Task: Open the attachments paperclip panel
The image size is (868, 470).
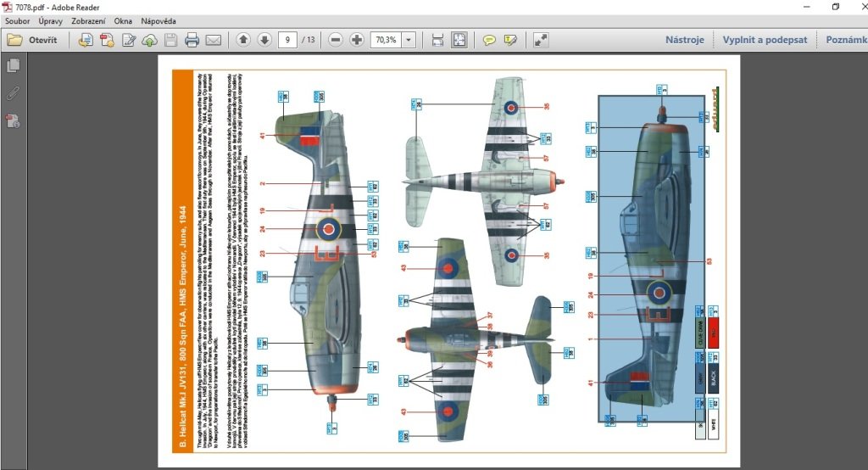Action: point(13,93)
